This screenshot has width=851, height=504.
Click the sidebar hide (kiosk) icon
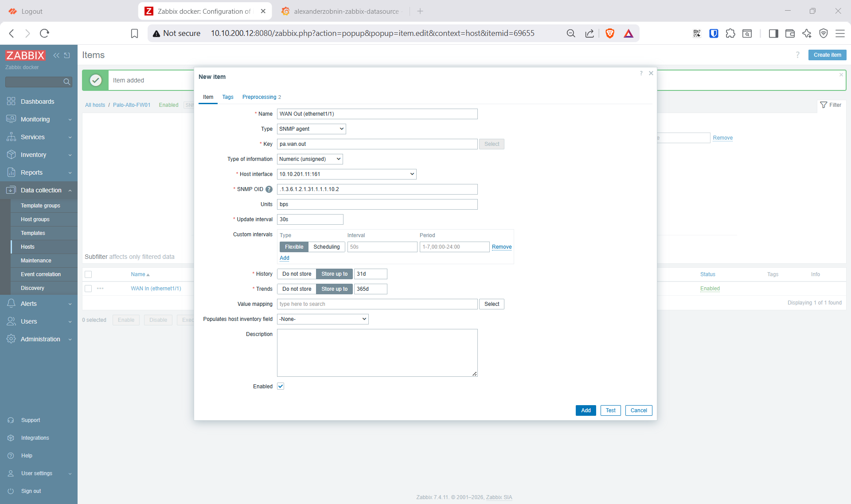pyautogui.click(x=67, y=55)
